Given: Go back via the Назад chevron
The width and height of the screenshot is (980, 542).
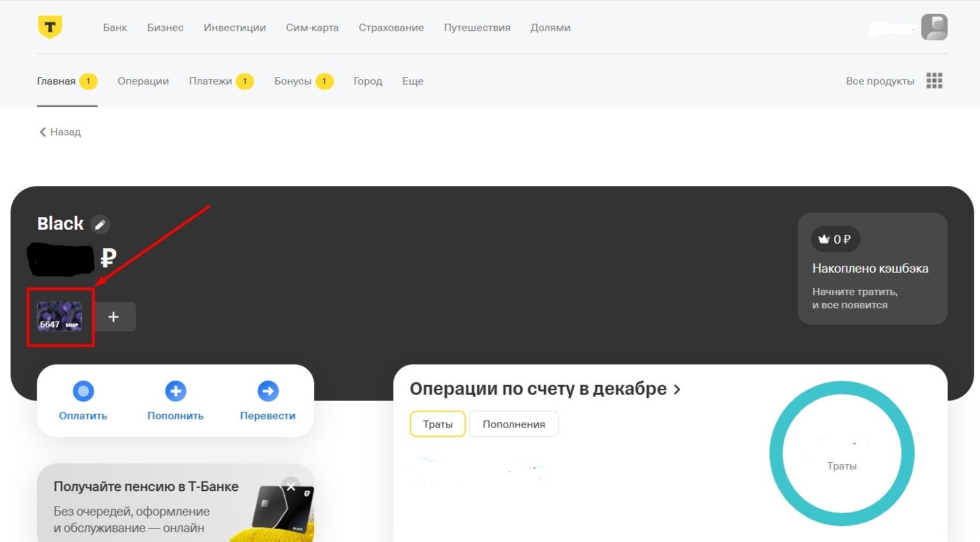Looking at the screenshot, I should (x=43, y=132).
